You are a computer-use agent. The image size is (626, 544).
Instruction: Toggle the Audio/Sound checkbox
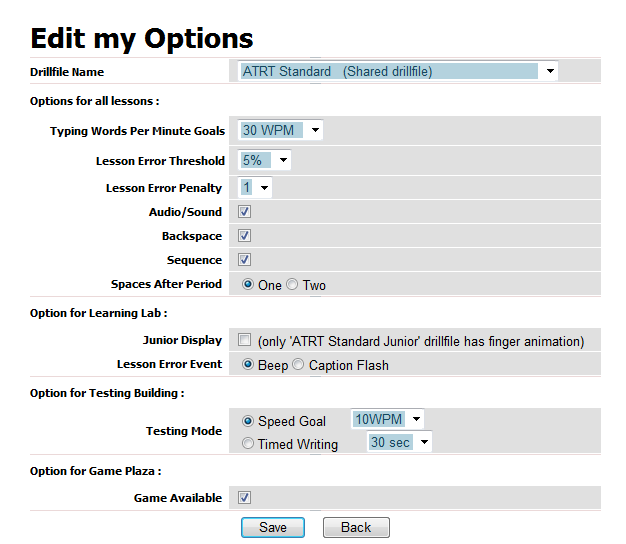245,212
